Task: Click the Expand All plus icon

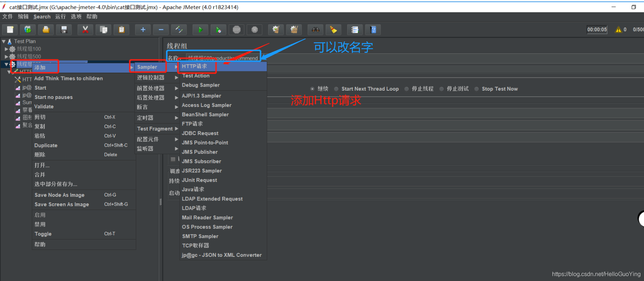Action: (x=143, y=30)
